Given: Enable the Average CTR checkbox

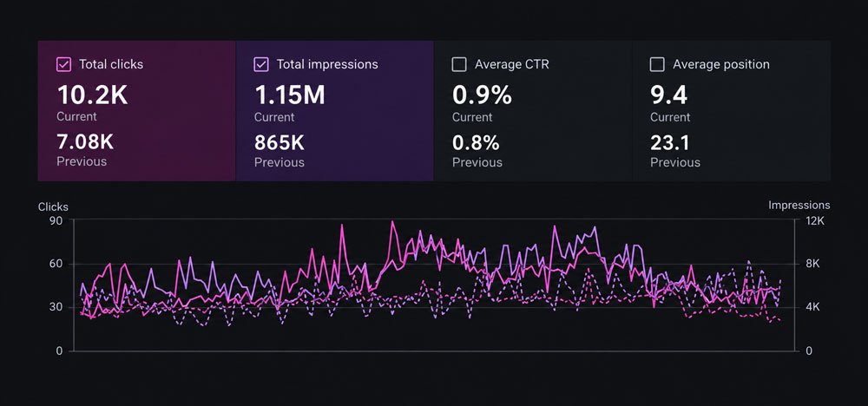Looking at the screenshot, I should pos(459,65).
